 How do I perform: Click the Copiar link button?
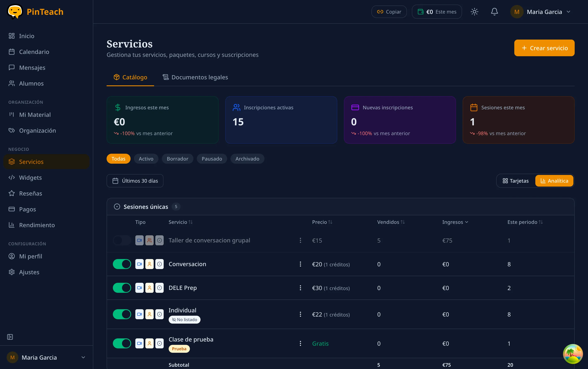(389, 11)
